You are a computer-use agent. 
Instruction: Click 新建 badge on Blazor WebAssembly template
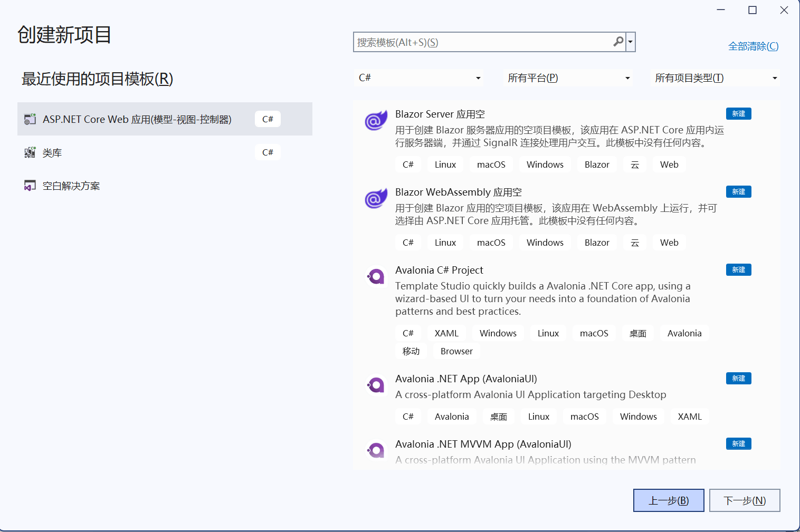click(x=738, y=192)
